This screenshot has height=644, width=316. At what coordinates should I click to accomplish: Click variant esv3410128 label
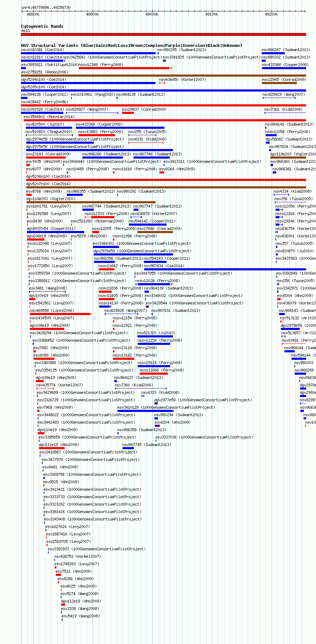[x=166, y=407]
